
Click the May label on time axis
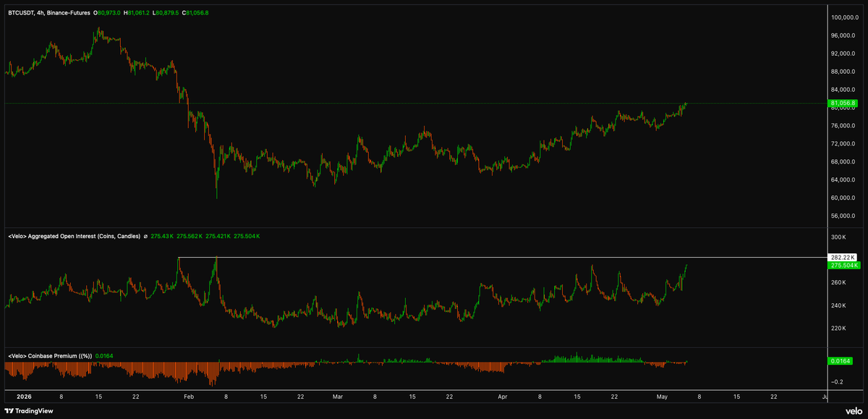[x=663, y=397]
